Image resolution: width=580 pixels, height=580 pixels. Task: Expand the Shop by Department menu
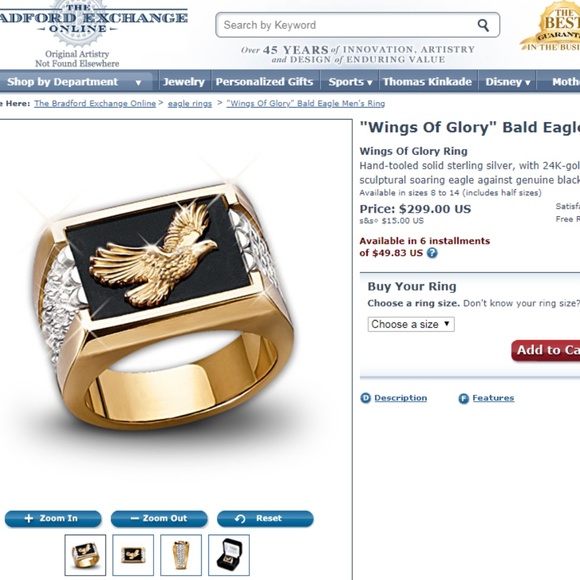(76, 82)
